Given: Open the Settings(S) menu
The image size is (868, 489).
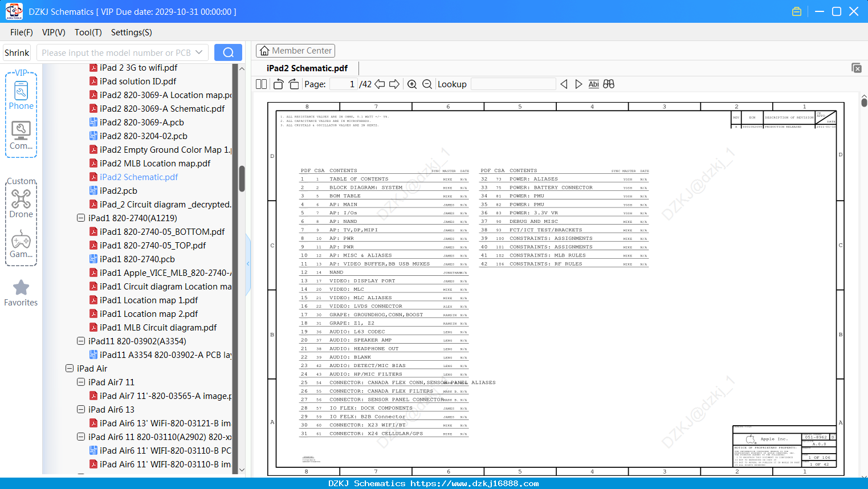Looking at the screenshot, I should pyautogui.click(x=132, y=32).
